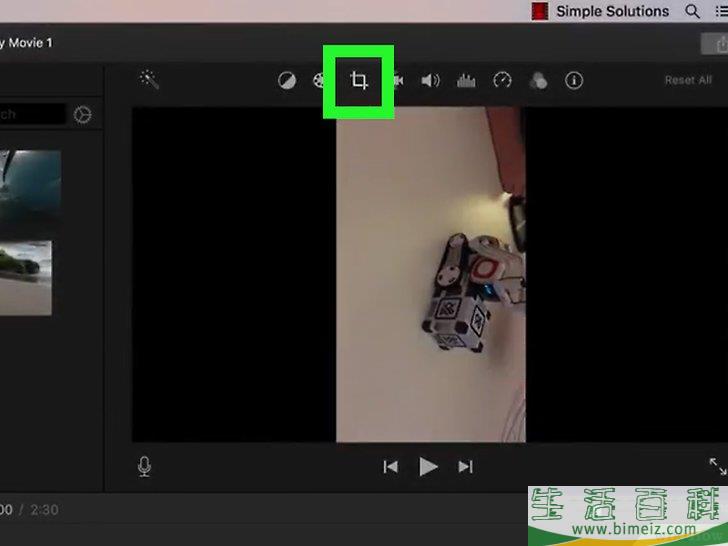Expand the viewer to fullscreen
This screenshot has width=728, height=546.
(x=718, y=466)
